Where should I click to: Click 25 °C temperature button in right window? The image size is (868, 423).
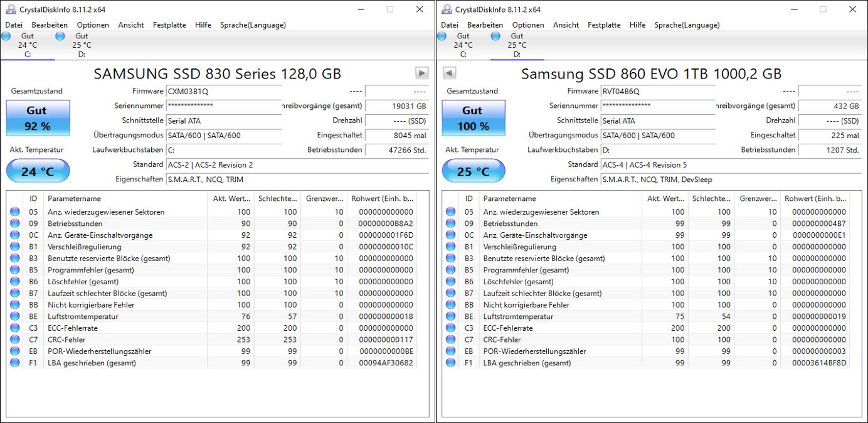[474, 171]
